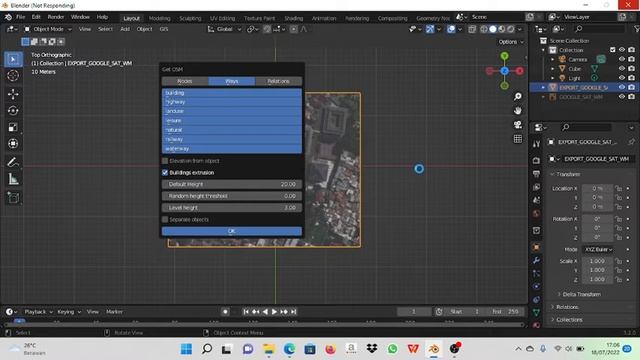This screenshot has width=640, height=360.
Task: Hide Light in viewport
Action: coord(622,78)
